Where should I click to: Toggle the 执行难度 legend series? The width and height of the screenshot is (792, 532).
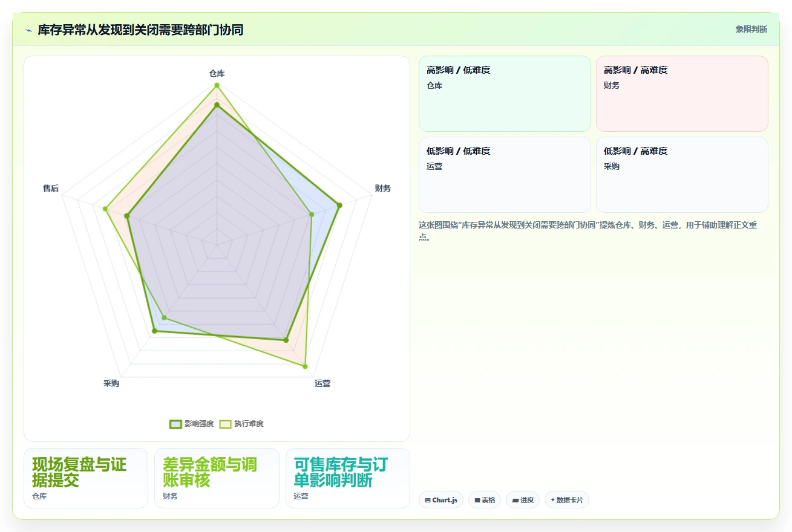(241, 424)
